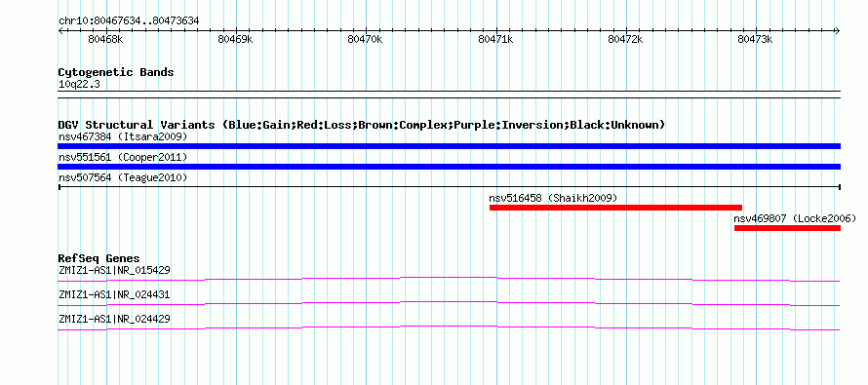Select the ZMIZ1-AS1|NR_024431 magenta gene line
Image resolution: width=868 pixels, height=385 pixels.
(x=449, y=304)
